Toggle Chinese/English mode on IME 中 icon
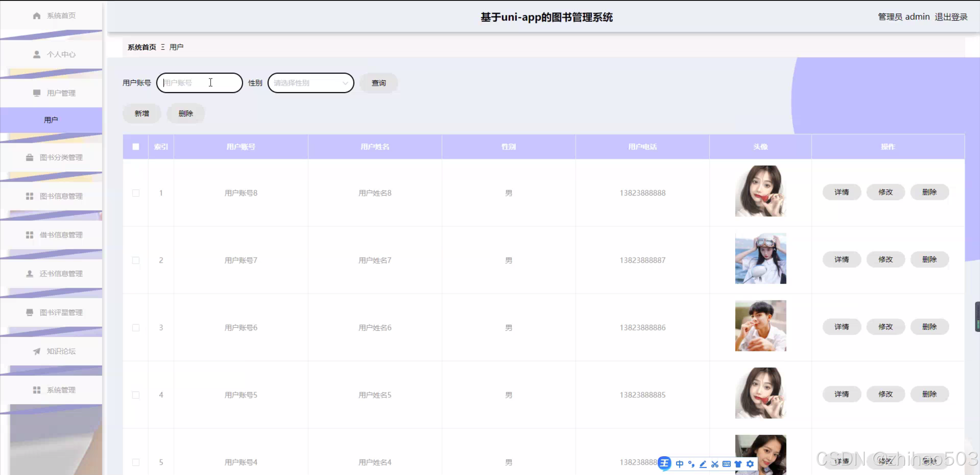The height and width of the screenshot is (475, 980). (679, 464)
